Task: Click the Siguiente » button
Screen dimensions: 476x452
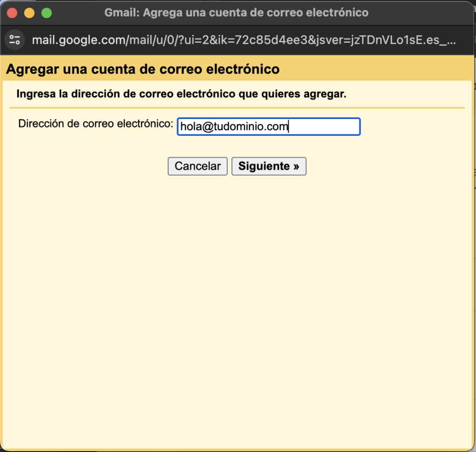Action: pos(269,166)
